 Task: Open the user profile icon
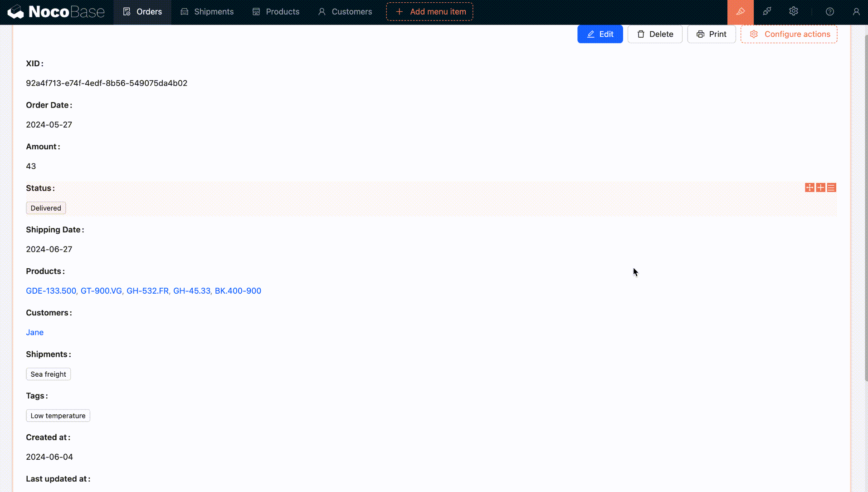[x=856, y=12]
